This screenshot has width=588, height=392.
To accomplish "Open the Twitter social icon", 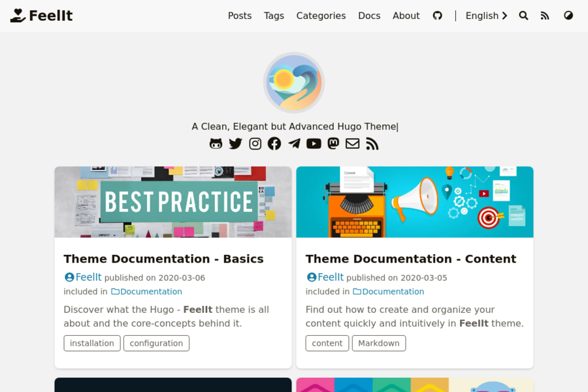I will tap(235, 144).
